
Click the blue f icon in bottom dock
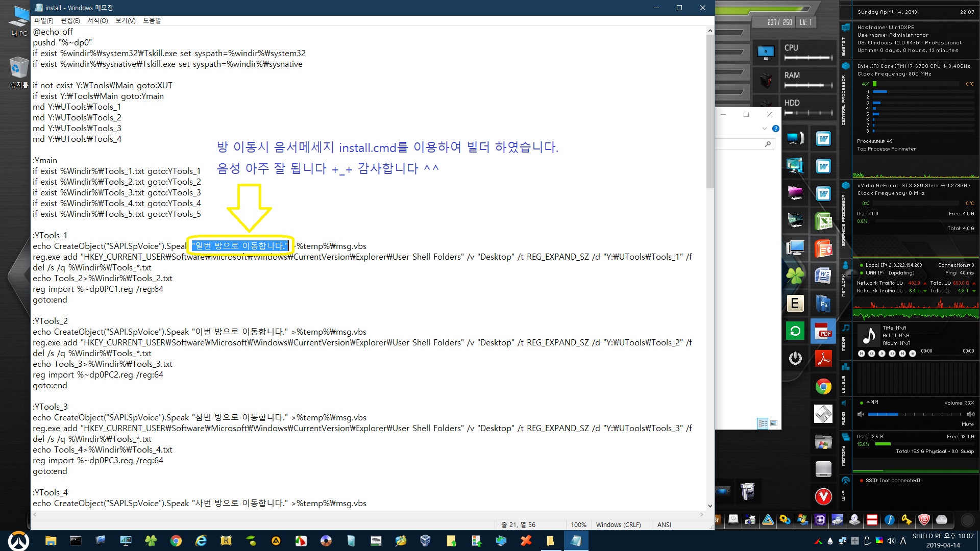[x=889, y=519]
